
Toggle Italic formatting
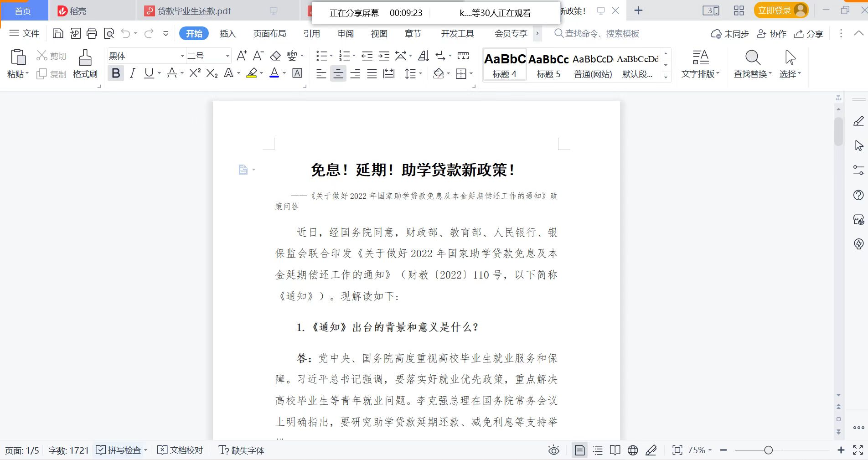(133, 73)
